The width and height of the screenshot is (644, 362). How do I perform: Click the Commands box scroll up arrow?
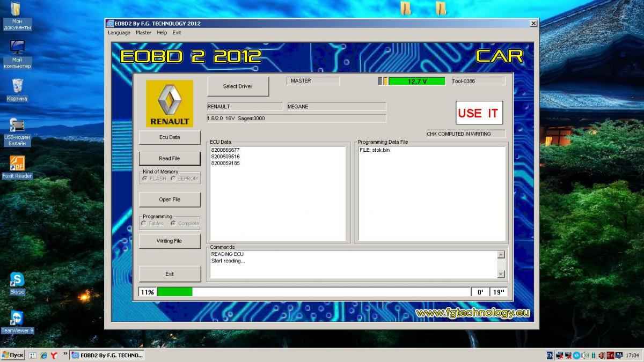[x=501, y=255]
